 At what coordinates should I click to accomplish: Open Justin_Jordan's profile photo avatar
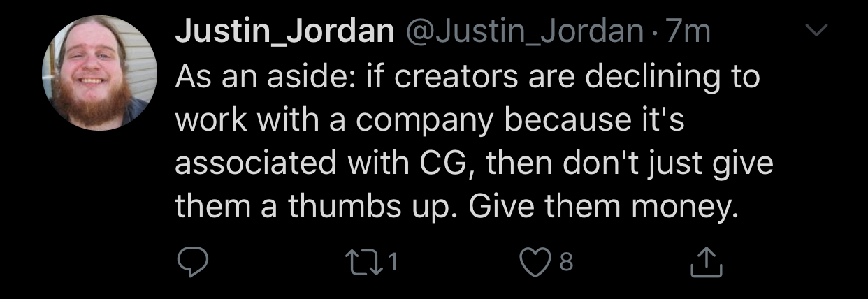tap(101, 72)
